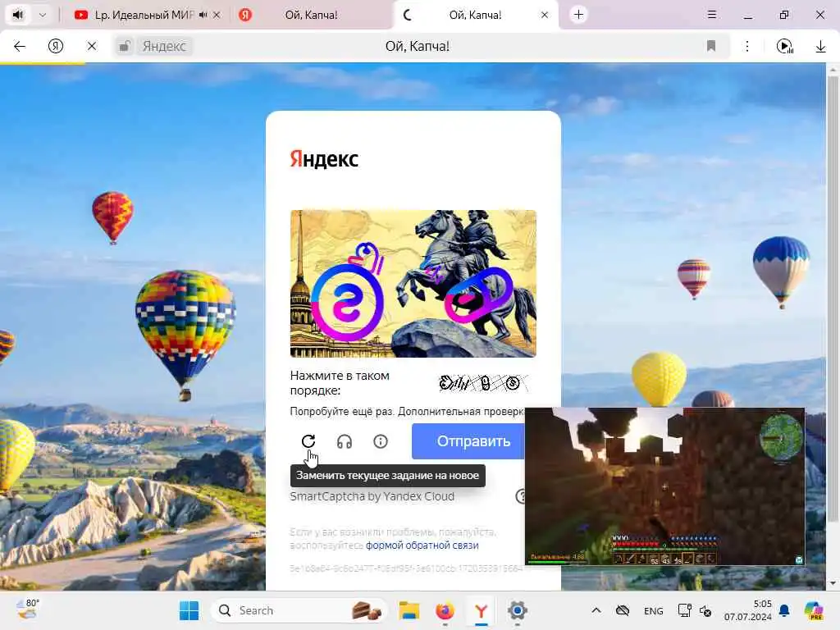Screen dimensions: 840x630
Task: Open the Windows Start menu
Action: (x=189, y=610)
